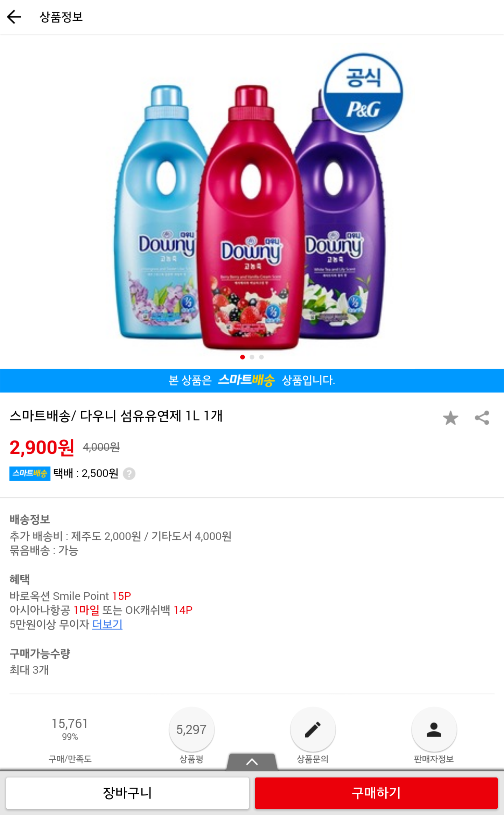Screen dimensions: 504x815
Task: Tap the back arrow icon
Action: pos(14,17)
